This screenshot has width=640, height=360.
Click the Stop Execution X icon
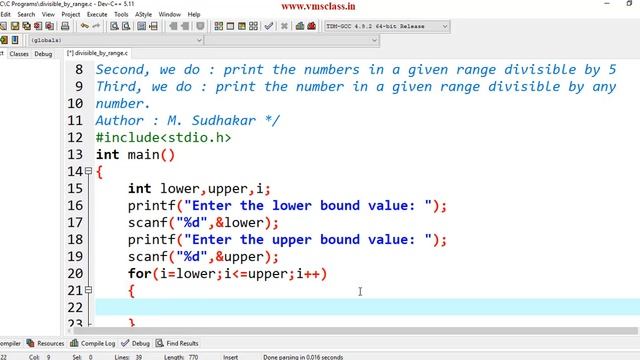coord(284,26)
